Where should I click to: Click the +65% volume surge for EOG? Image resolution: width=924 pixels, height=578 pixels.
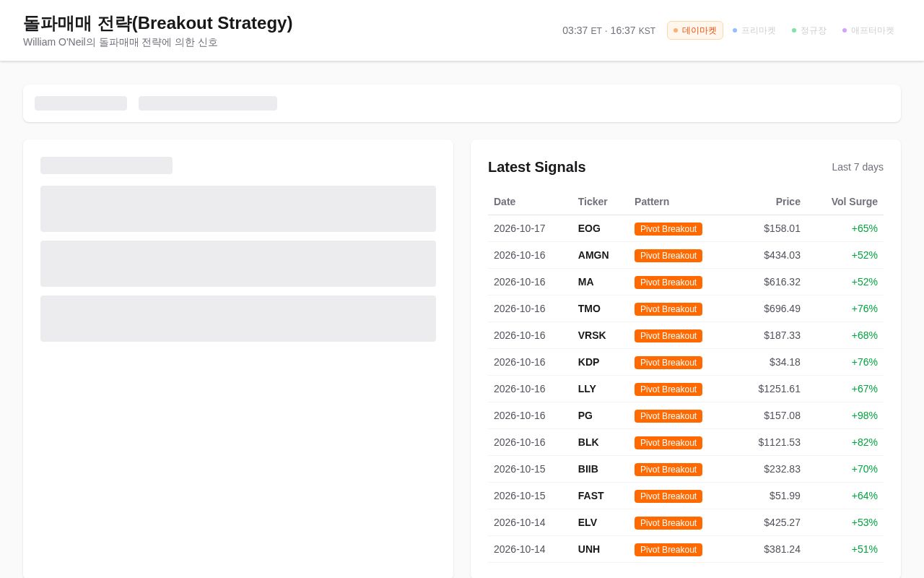point(865,228)
